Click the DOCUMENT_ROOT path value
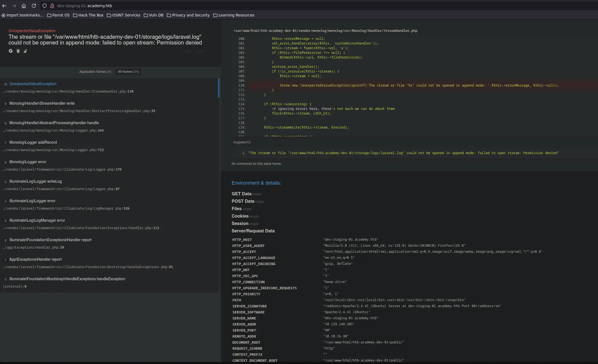 click(x=363, y=342)
